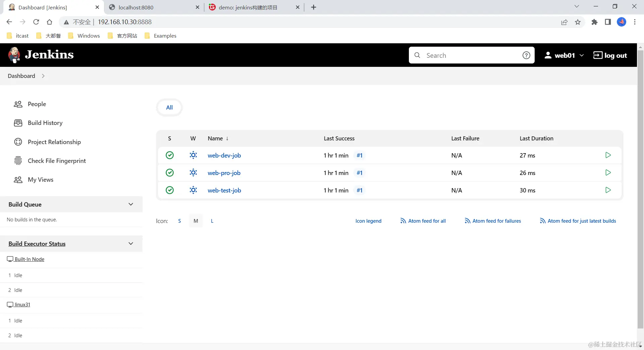644x350 pixels.
Task: Select medium icon size M
Action: point(196,221)
